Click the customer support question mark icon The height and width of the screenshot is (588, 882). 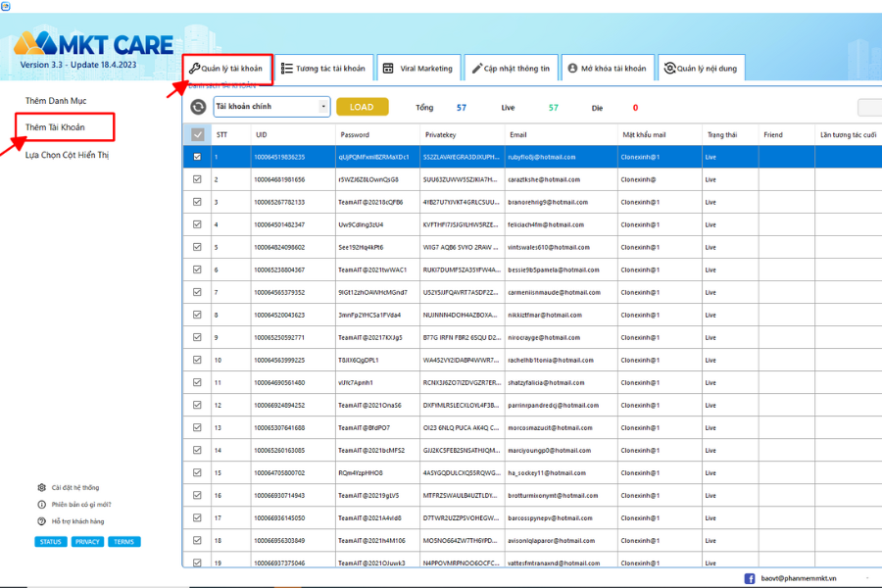pyautogui.click(x=41, y=521)
